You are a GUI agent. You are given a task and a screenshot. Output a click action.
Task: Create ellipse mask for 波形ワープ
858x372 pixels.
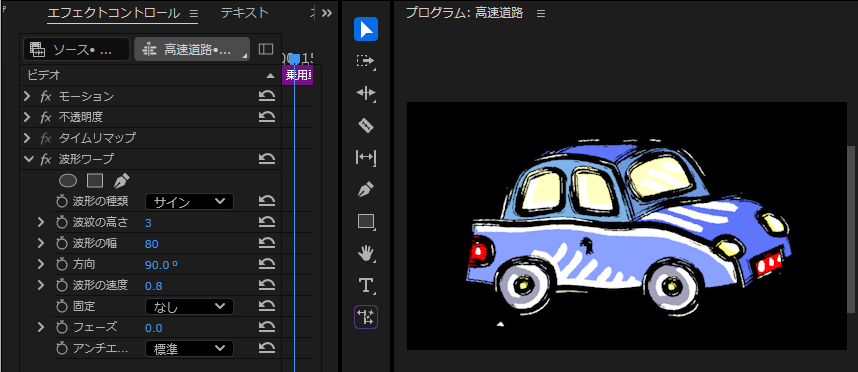[x=67, y=181]
